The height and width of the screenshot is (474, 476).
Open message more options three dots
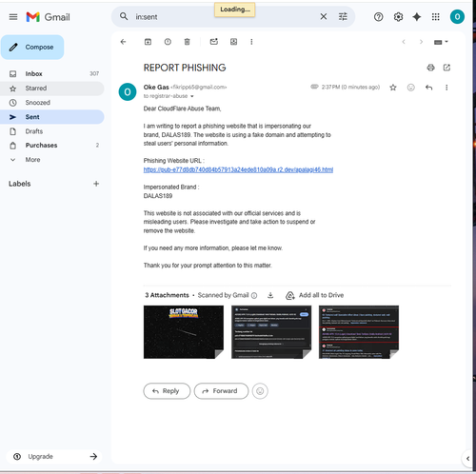click(446, 88)
